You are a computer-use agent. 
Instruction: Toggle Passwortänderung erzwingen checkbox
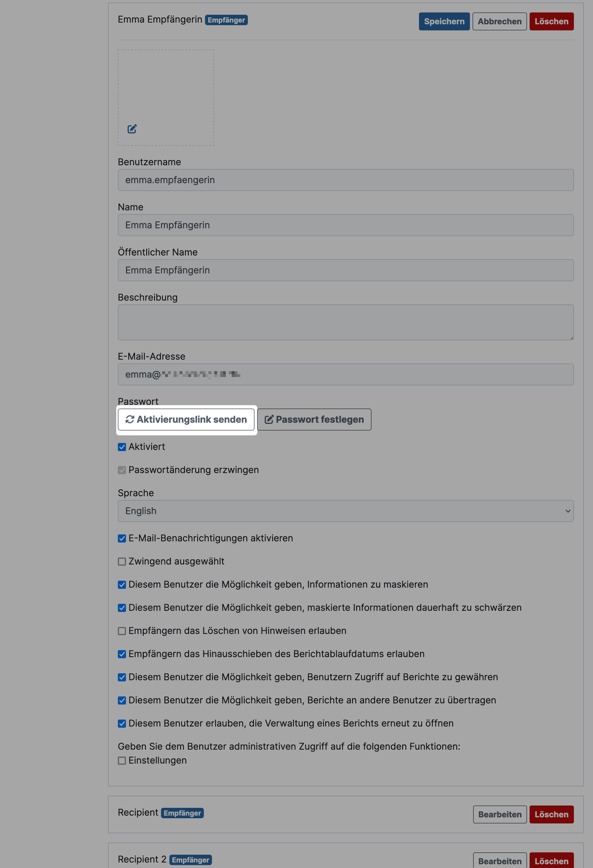tap(122, 470)
